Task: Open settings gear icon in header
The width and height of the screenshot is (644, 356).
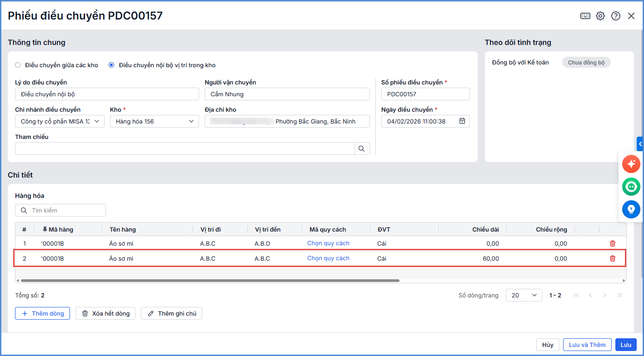Action: tap(600, 16)
